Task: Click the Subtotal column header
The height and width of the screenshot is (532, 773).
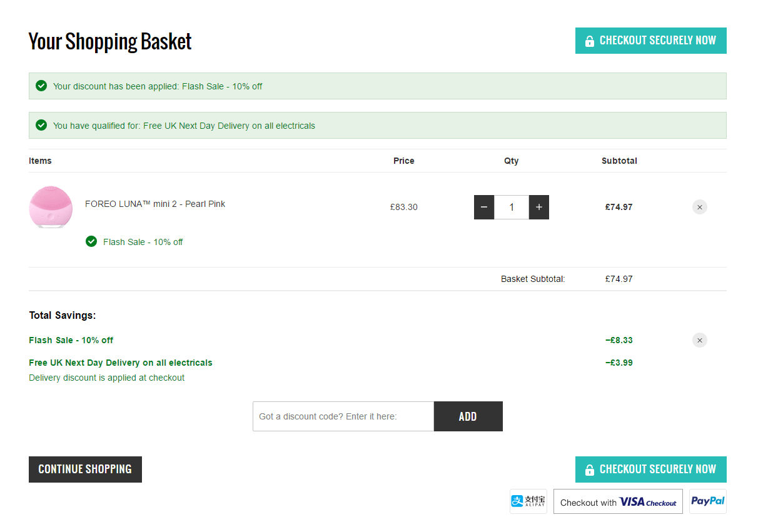Action: pos(619,161)
